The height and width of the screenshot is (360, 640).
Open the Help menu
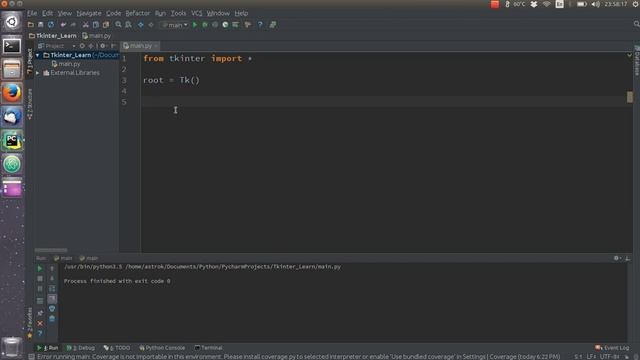coord(241,13)
